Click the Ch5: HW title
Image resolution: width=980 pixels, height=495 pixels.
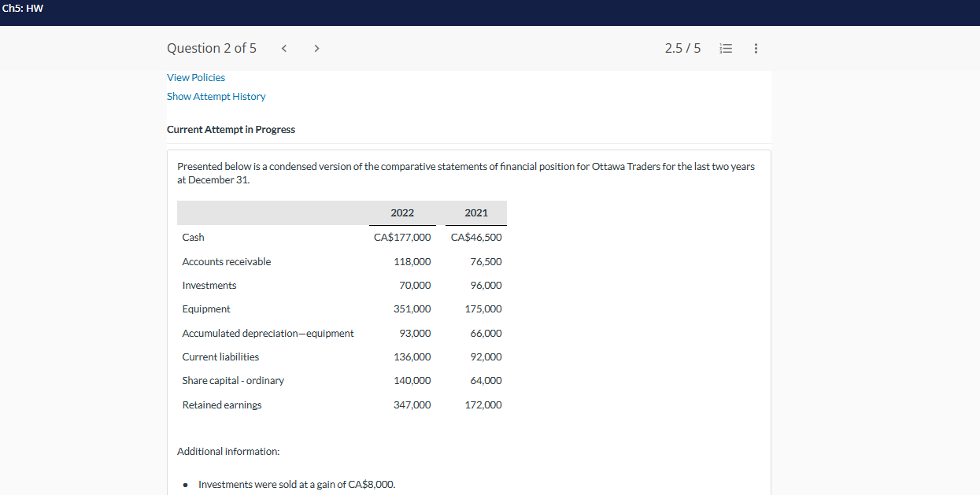tap(23, 9)
